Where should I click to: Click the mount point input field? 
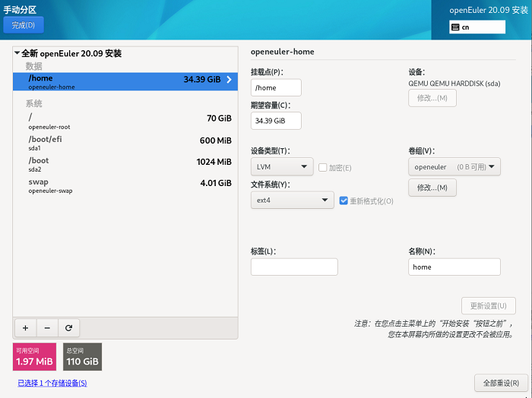pyautogui.click(x=276, y=88)
